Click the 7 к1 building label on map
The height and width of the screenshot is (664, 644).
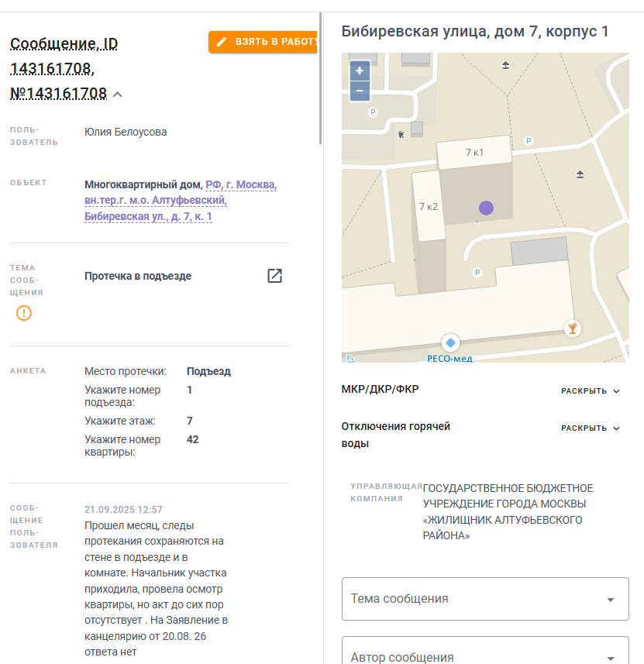tap(474, 153)
